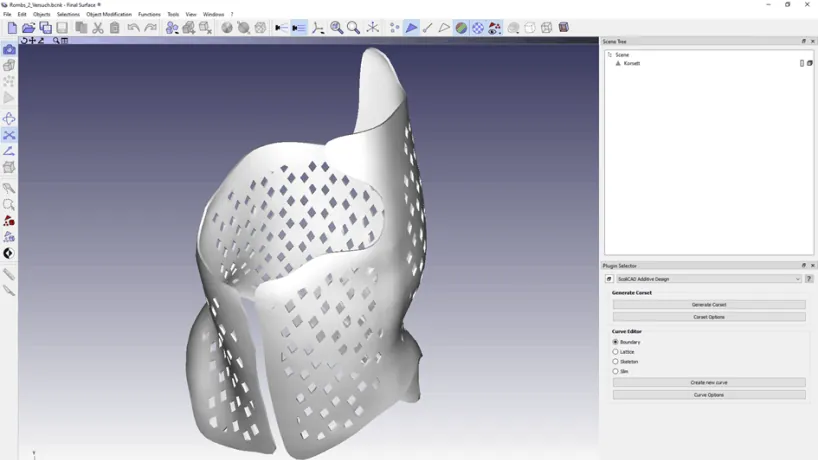This screenshot has width=818, height=460.
Task: Collapse the Scene node in Scene Tree
Action: pyautogui.click(x=609, y=54)
